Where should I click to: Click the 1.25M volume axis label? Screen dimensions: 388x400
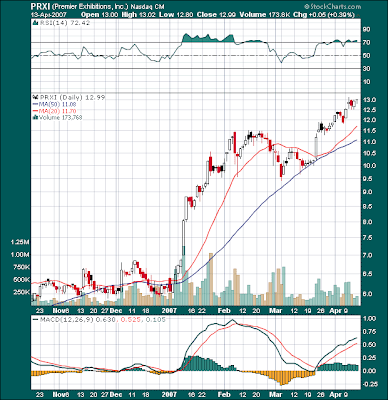[21, 242]
